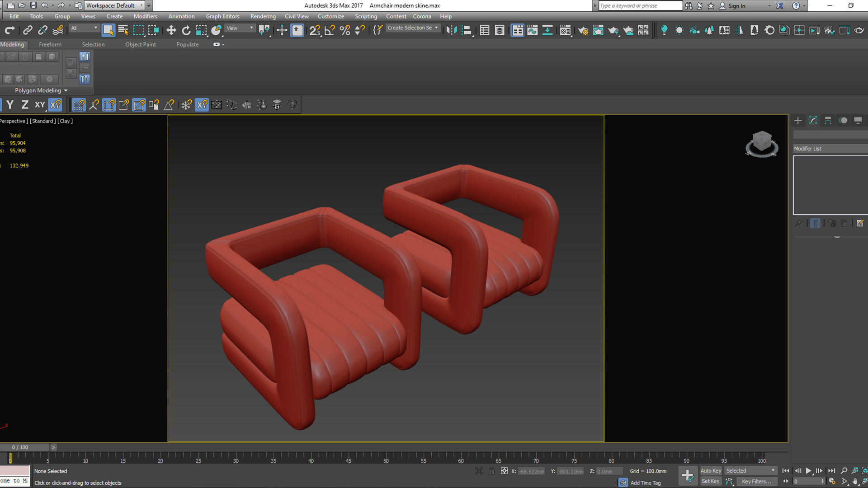Open the Scene Explorer toggle
Screen dimensions: 868x488
point(484,30)
